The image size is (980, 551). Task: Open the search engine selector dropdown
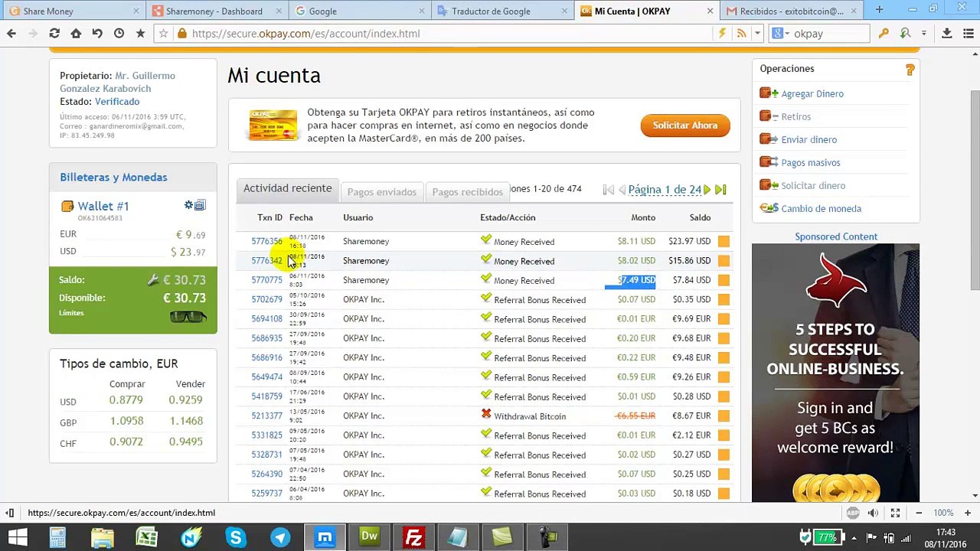click(x=780, y=34)
